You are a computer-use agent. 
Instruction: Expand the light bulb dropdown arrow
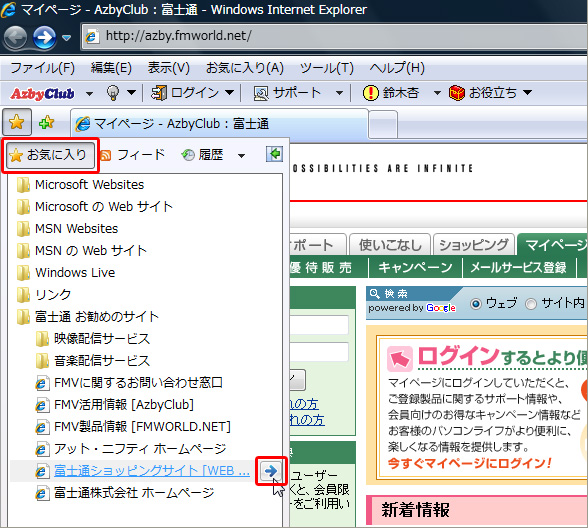(x=131, y=92)
